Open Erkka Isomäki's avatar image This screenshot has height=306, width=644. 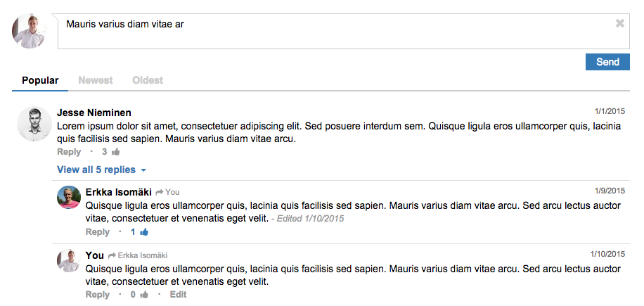(x=69, y=197)
